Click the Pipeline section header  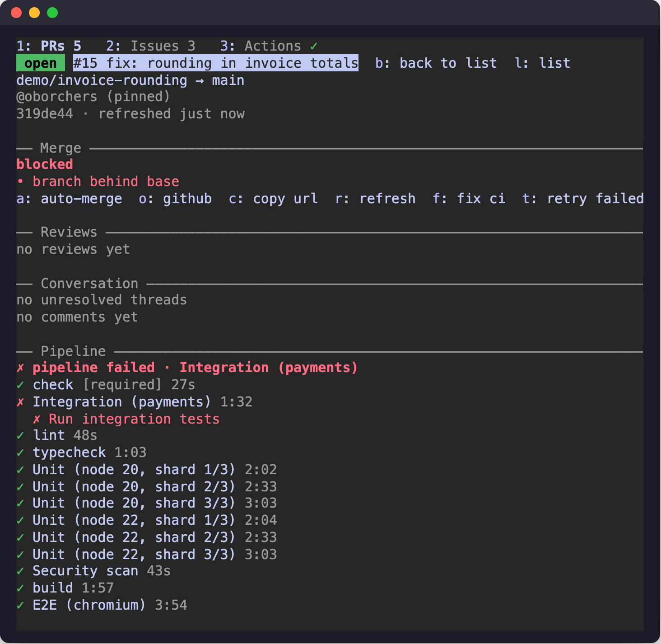330,351
